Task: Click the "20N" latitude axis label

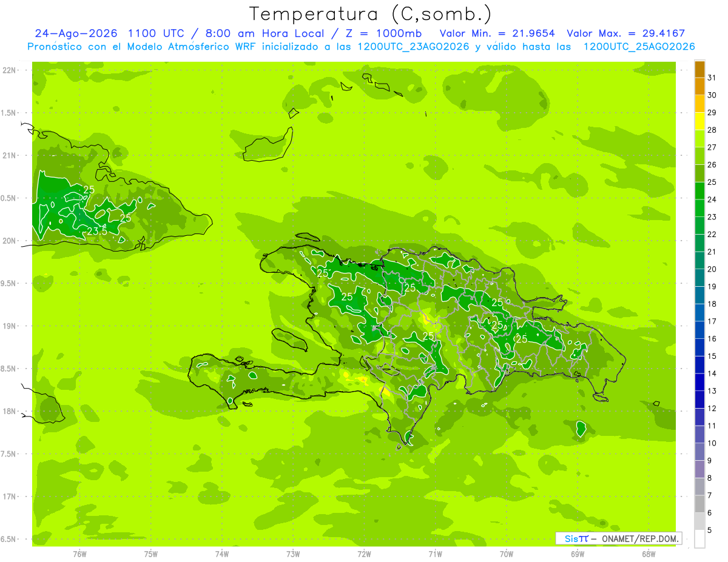Action: coord(10,241)
